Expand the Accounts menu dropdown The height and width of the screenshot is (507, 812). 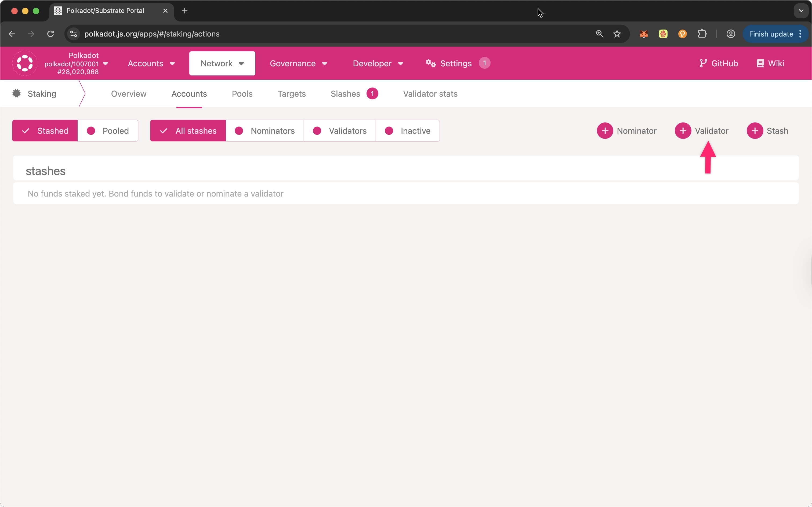click(151, 63)
